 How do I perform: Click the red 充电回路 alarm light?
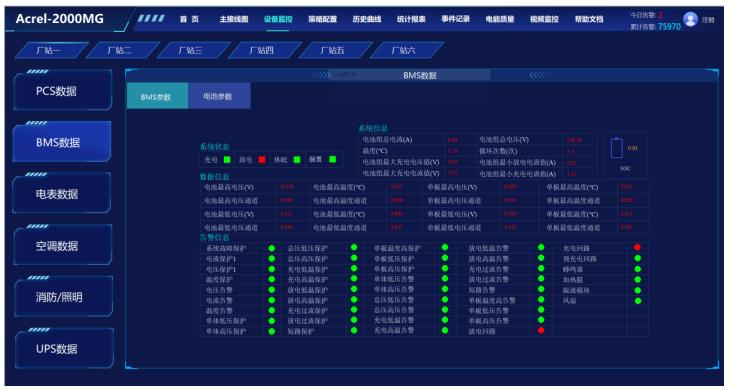click(637, 247)
